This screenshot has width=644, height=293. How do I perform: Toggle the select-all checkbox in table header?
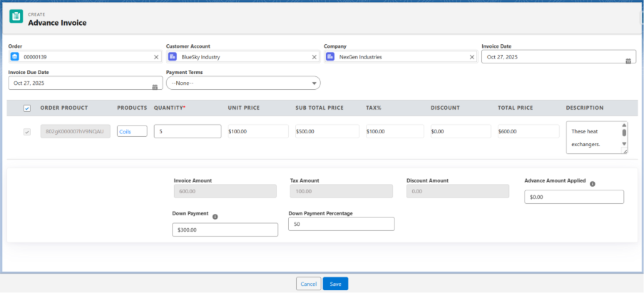pyautogui.click(x=27, y=108)
